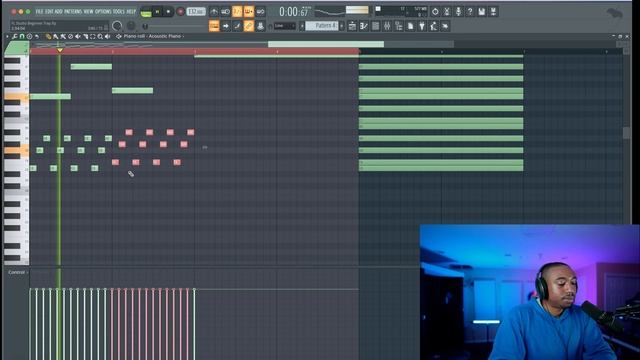640x360 pixels.
Task: Open the question mark help icon
Action: [x=470, y=11]
